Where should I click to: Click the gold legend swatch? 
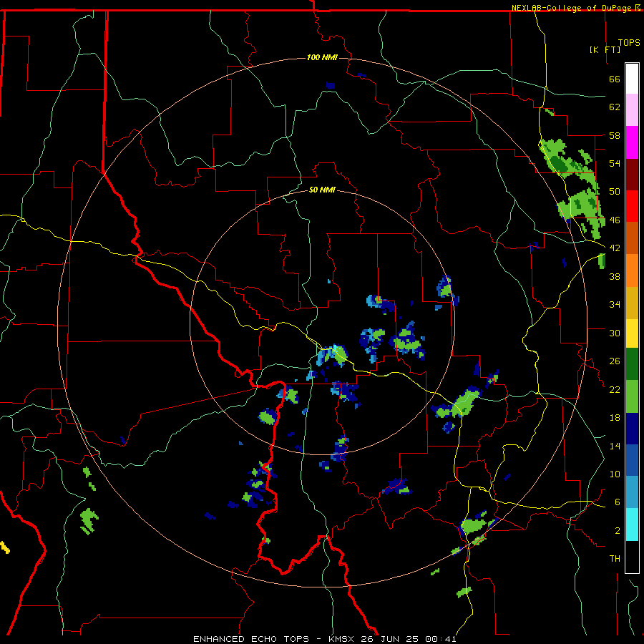632,303
